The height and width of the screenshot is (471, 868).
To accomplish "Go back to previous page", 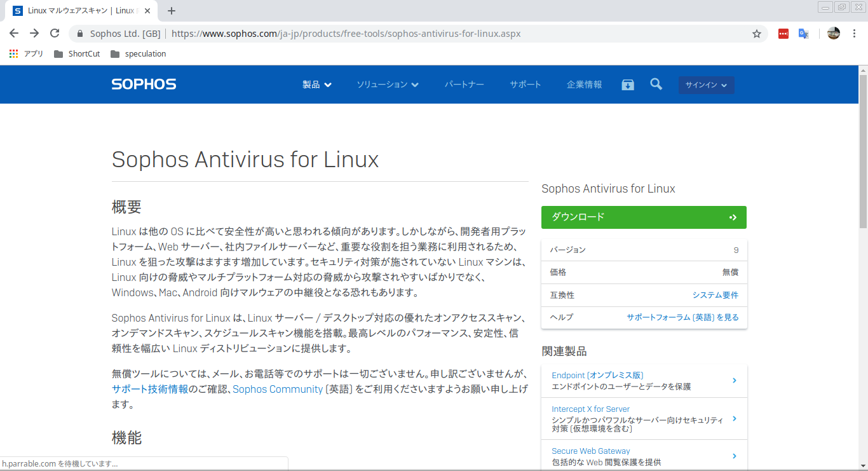I will pos(14,34).
